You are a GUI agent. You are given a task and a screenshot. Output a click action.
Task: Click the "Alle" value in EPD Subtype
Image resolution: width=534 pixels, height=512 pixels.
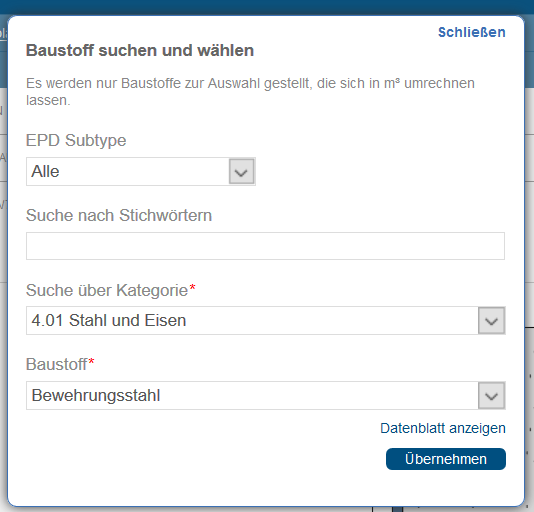pyautogui.click(x=45, y=171)
